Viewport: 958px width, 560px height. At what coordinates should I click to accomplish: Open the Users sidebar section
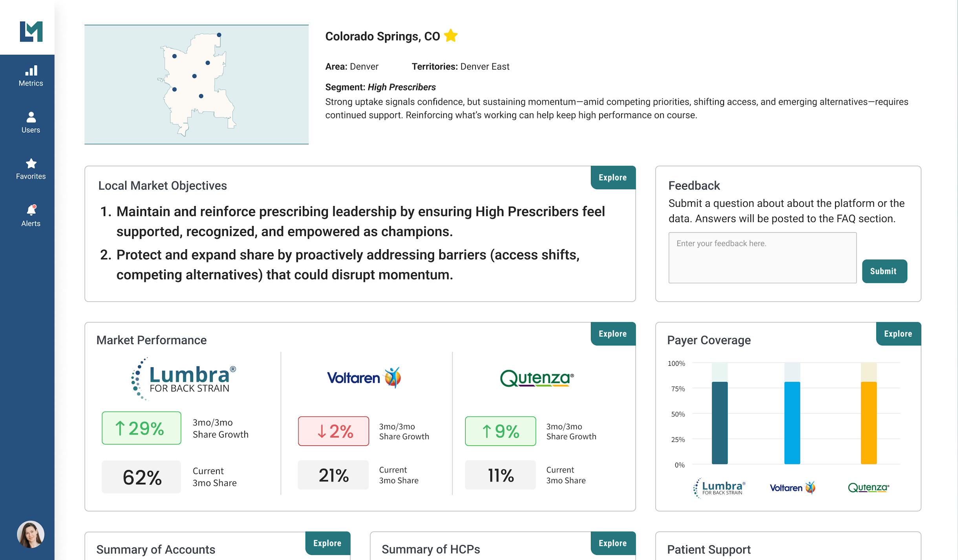point(31,123)
